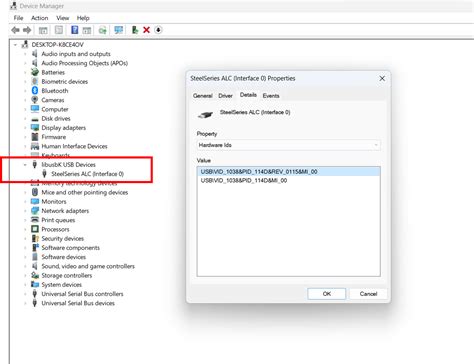The height and width of the screenshot is (364, 474).
Task: Click Cancel in the Properties dialog
Action: tap(368, 294)
